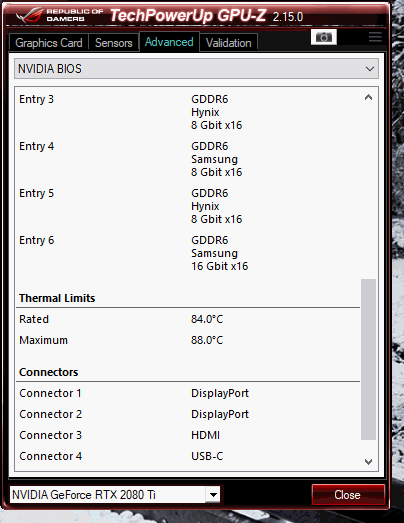Click the 84.0°C rated value
404x523 pixels.
[207, 319]
